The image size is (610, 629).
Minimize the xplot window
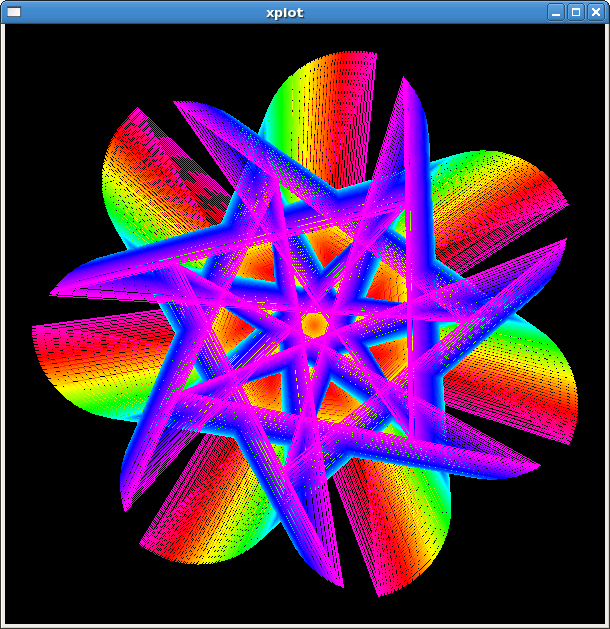pyautogui.click(x=555, y=12)
